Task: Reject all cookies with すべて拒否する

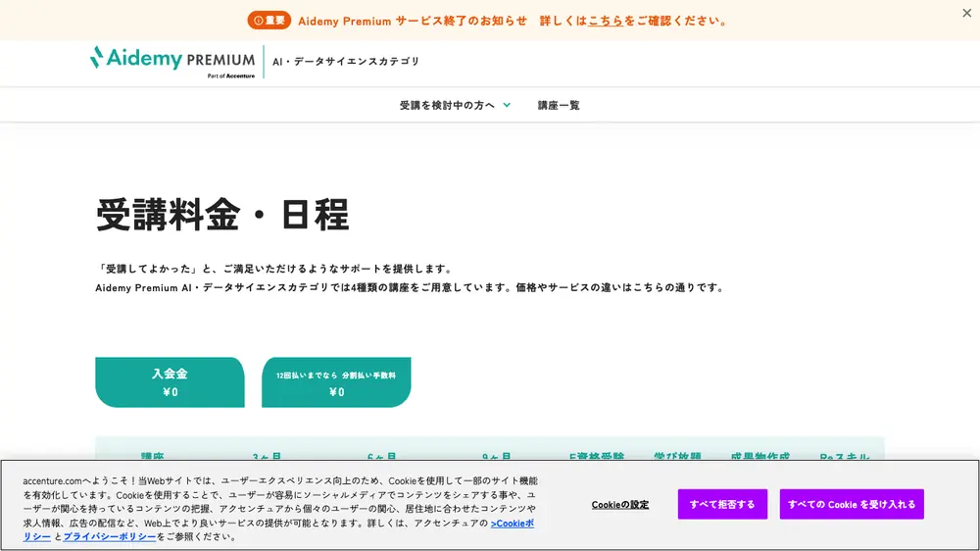Action: (722, 504)
